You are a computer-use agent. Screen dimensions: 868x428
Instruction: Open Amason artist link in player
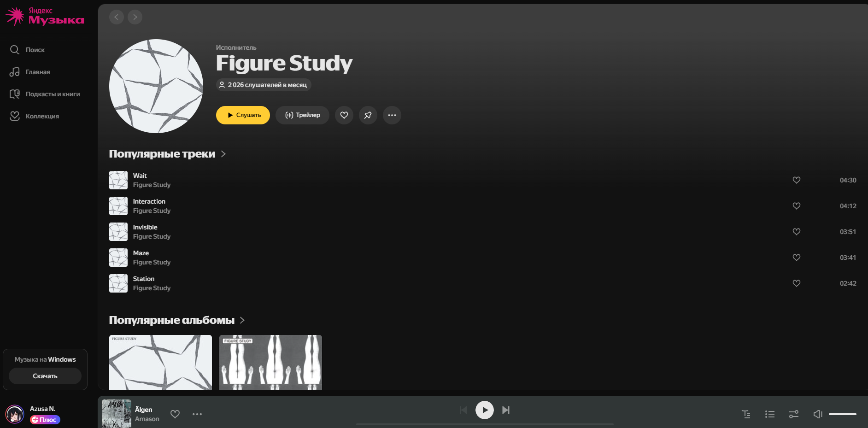pos(147,419)
